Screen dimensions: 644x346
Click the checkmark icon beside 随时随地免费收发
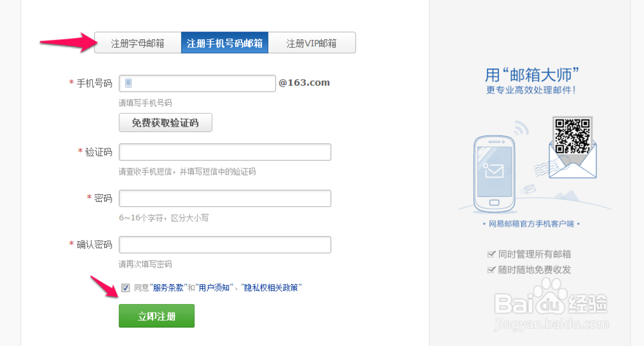[491, 269]
